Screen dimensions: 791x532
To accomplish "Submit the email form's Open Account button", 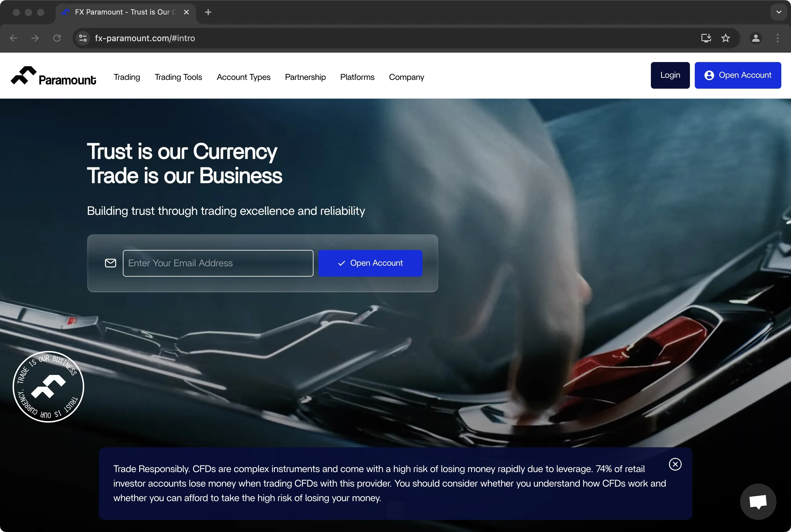I will tap(370, 263).
